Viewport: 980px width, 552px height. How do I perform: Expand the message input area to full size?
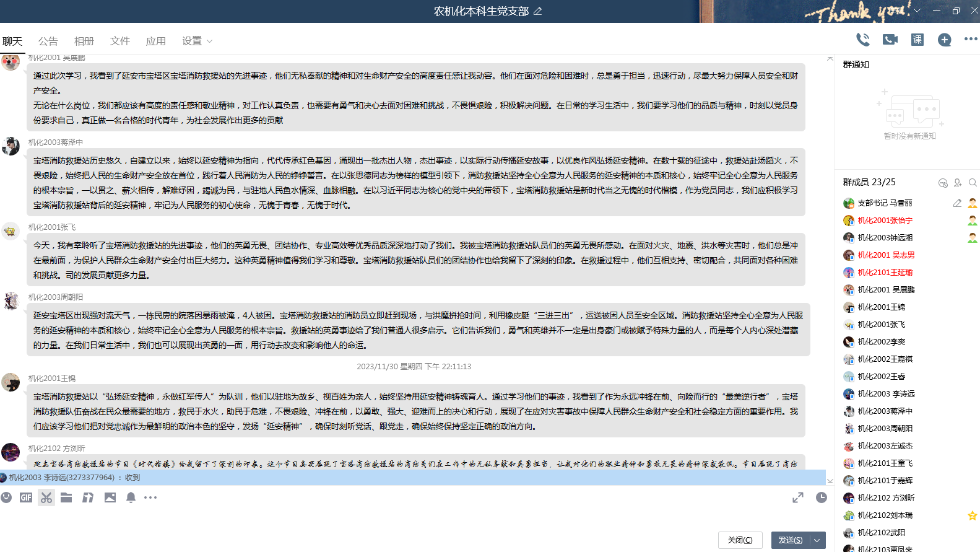(x=798, y=497)
